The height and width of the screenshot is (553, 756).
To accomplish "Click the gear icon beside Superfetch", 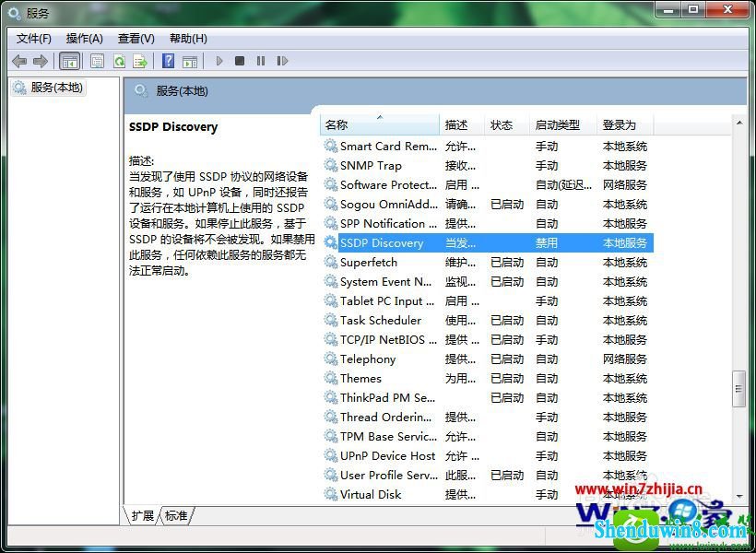I will pos(331,262).
